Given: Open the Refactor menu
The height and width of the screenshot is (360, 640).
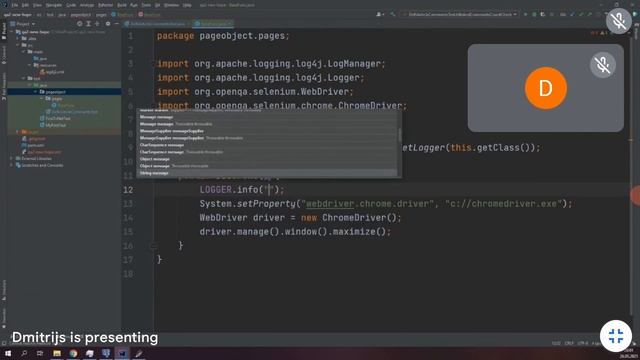Looking at the screenshot, I should pyautogui.click(x=105, y=5).
